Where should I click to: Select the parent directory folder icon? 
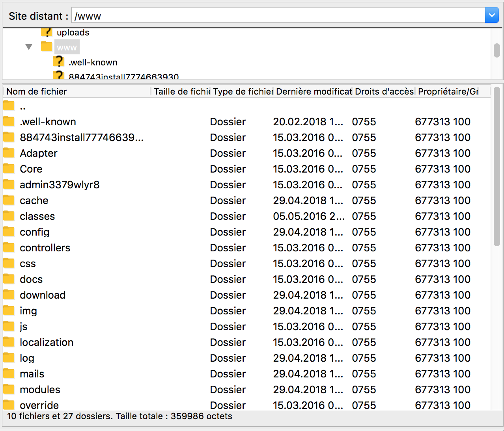(9, 106)
